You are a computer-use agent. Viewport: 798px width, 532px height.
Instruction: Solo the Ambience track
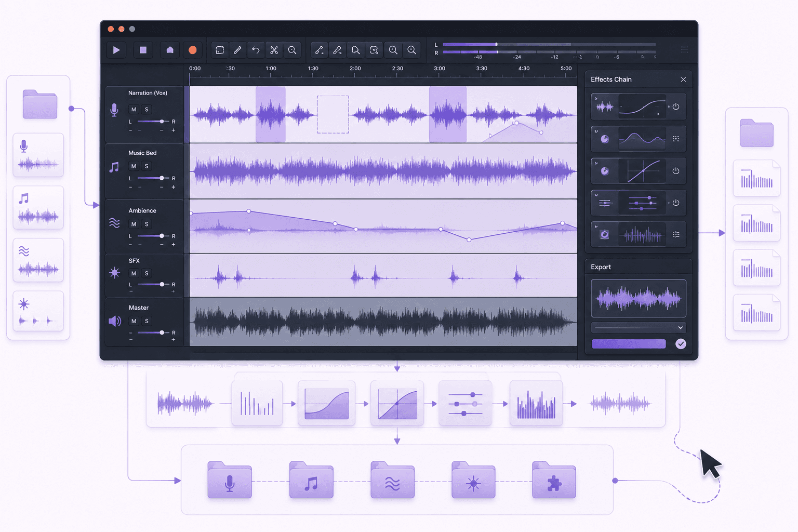[147, 224]
